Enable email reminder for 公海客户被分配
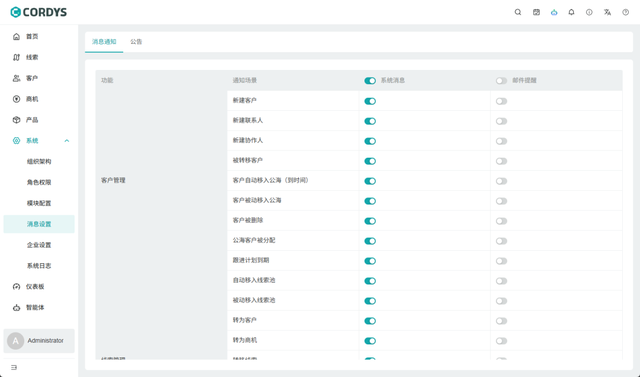This screenshot has height=377, width=640. [502, 241]
